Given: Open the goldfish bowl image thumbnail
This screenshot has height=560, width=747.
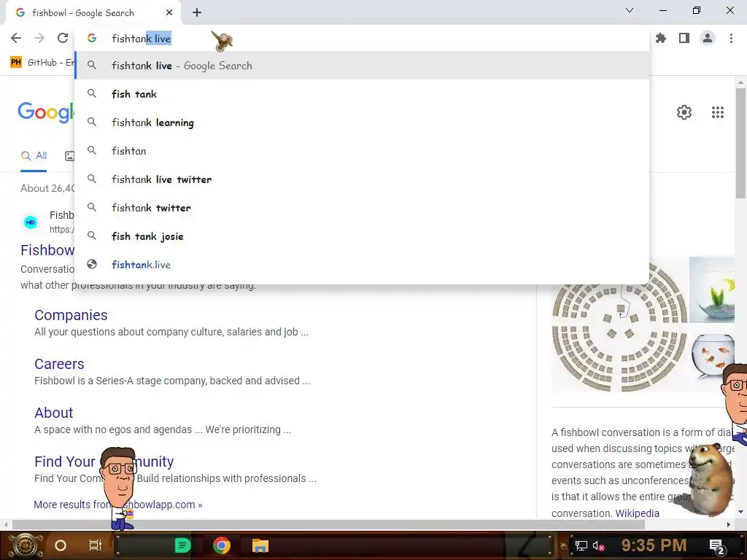Looking at the screenshot, I should pos(713,356).
